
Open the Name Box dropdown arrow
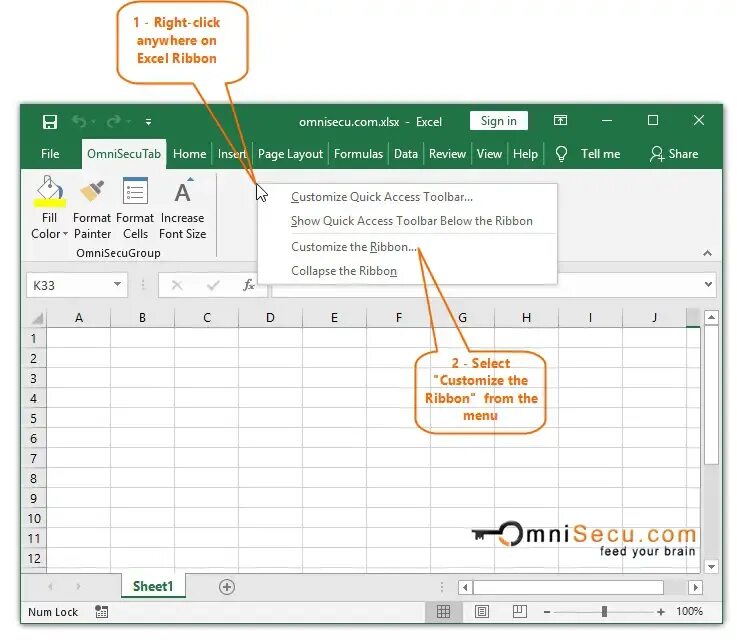pyautogui.click(x=118, y=284)
